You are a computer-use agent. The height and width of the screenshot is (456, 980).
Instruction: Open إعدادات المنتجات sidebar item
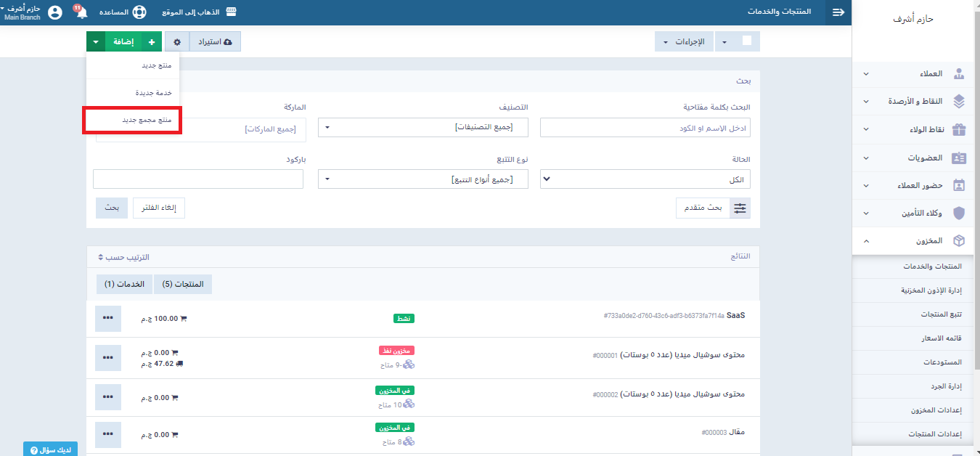click(912, 433)
